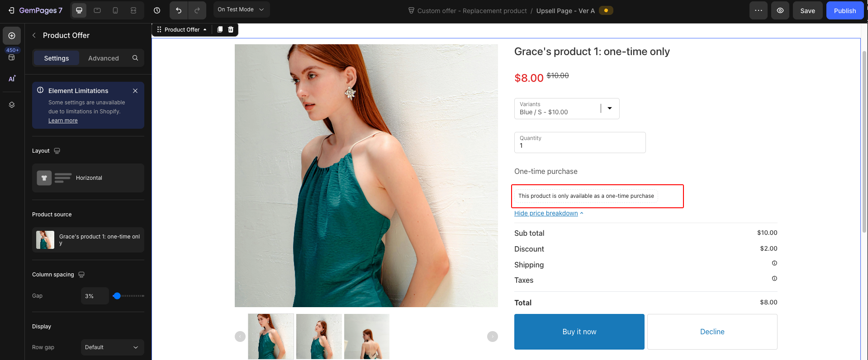Click the Publish button

tap(844, 10)
